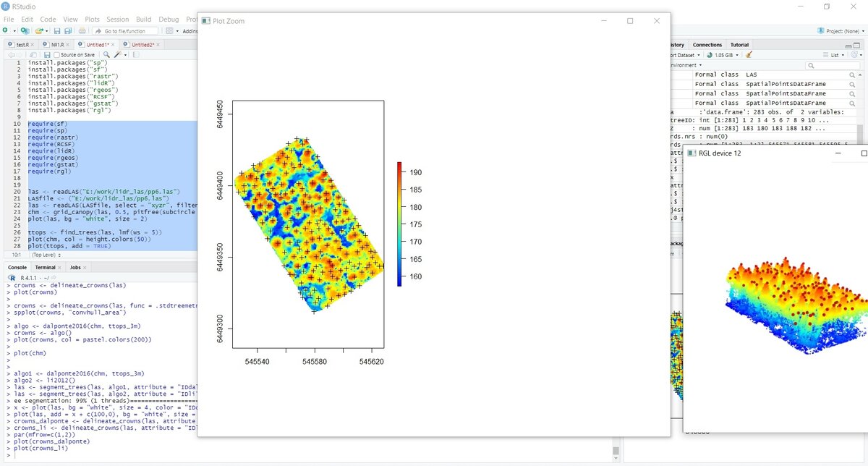Click the New File plus icon
The width and height of the screenshot is (868, 466).
pyautogui.click(x=5, y=31)
